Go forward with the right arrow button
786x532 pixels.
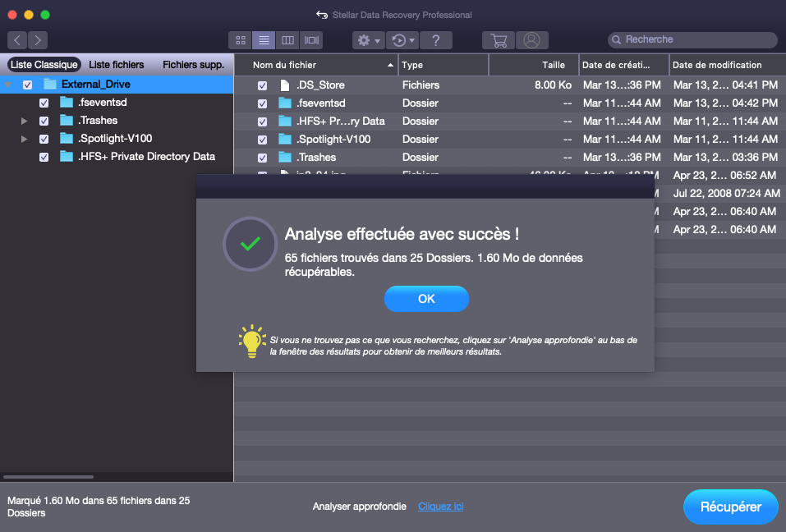pyautogui.click(x=38, y=40)
